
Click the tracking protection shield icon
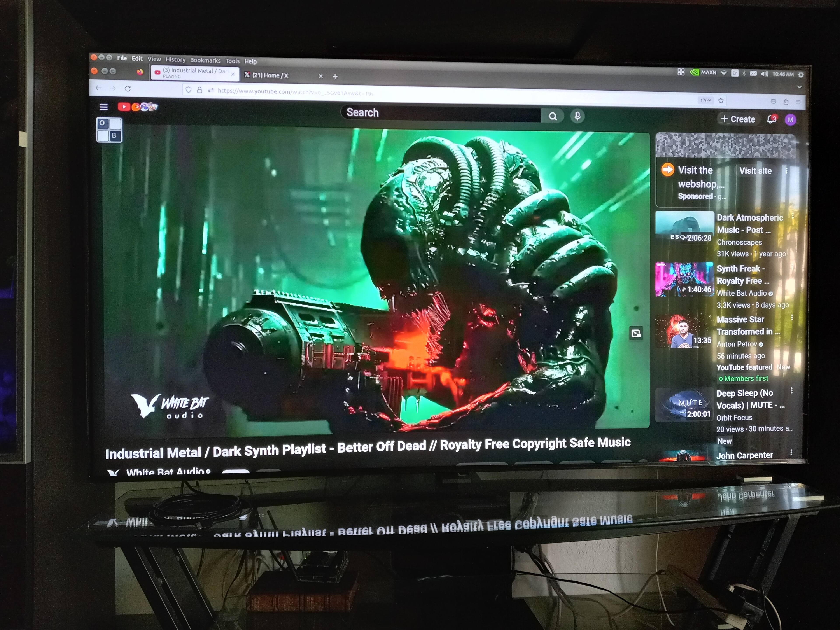(188, 90)
